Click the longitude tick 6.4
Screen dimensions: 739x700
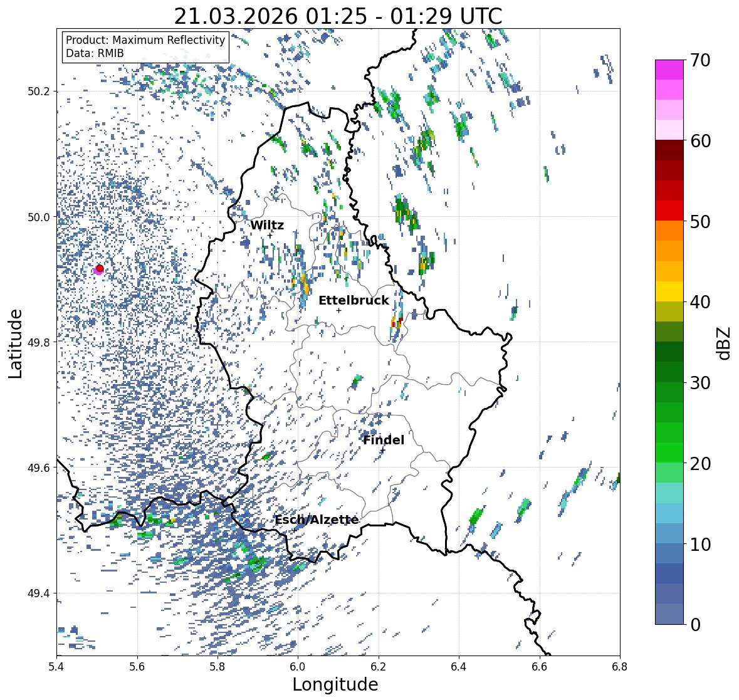(x=459, y=667)
